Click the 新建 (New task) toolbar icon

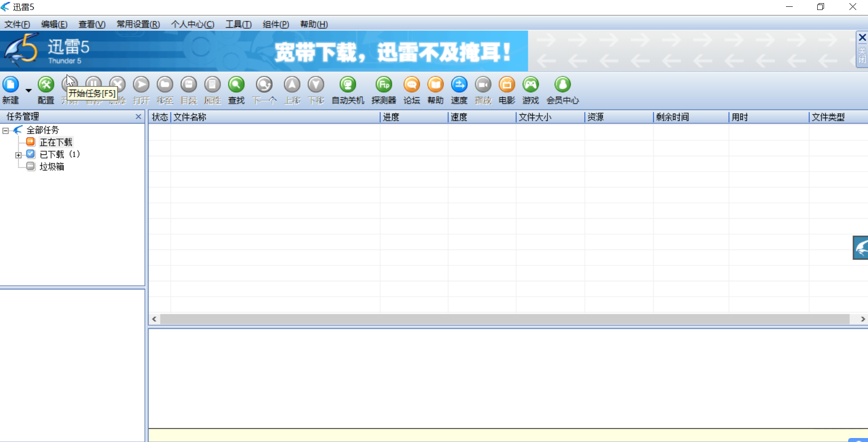coord(11,85)
